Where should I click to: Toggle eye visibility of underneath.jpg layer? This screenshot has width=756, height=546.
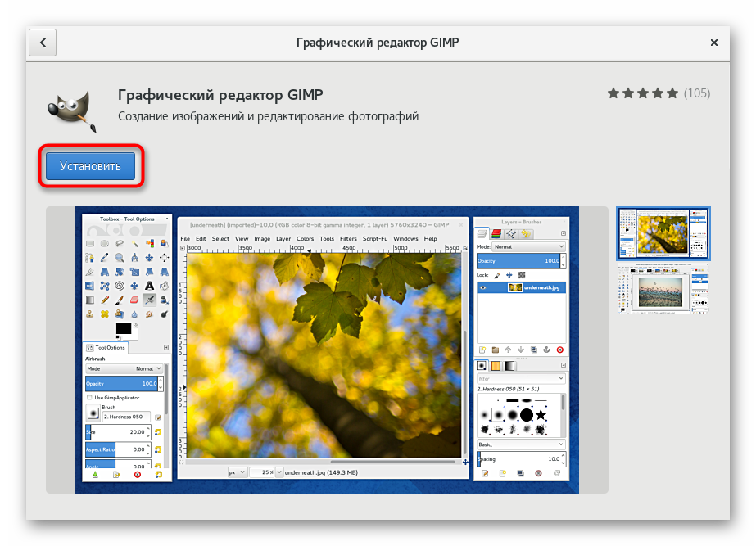click(483, 287)
